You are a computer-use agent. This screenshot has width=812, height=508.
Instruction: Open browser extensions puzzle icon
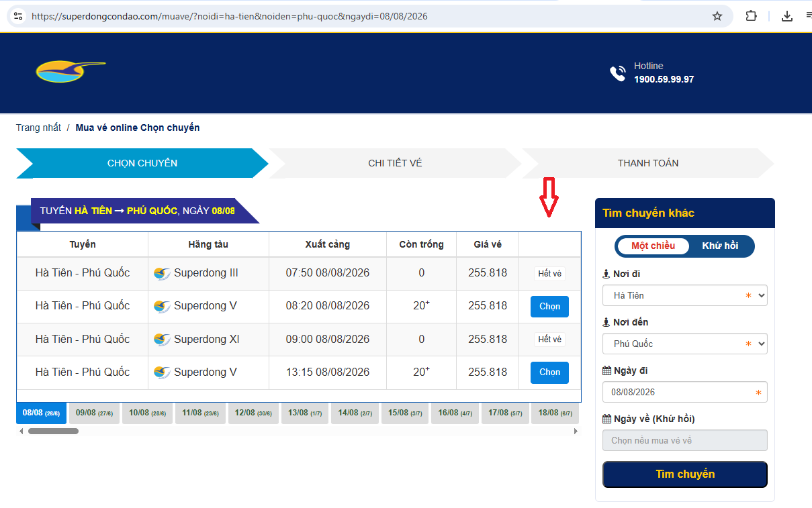(x=752, y=16)
